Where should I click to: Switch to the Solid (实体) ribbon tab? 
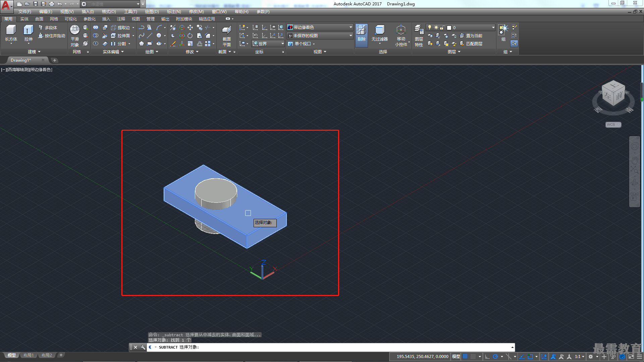pyautogui.click(x=24, y=19)
